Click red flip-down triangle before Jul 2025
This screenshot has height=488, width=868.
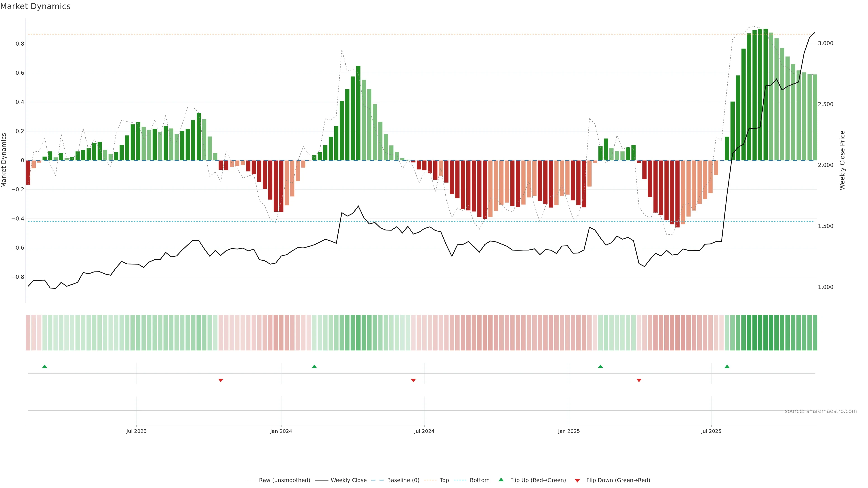639,380
